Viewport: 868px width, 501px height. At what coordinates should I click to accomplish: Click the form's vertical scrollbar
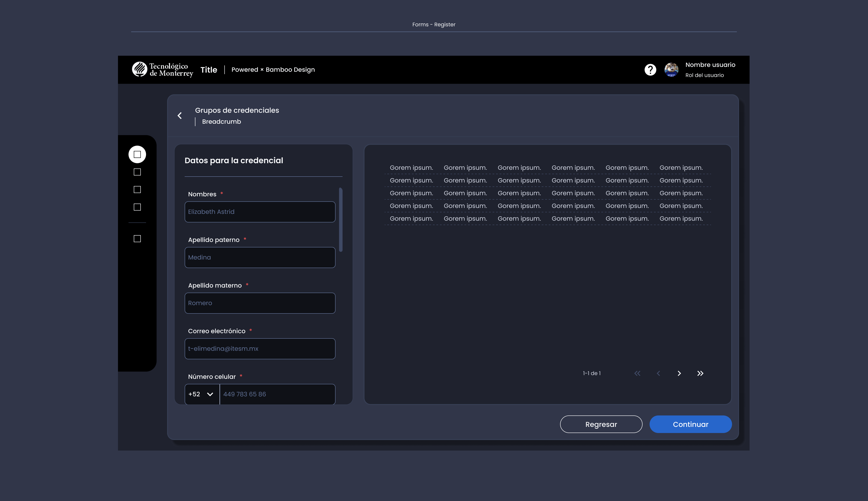340,220
